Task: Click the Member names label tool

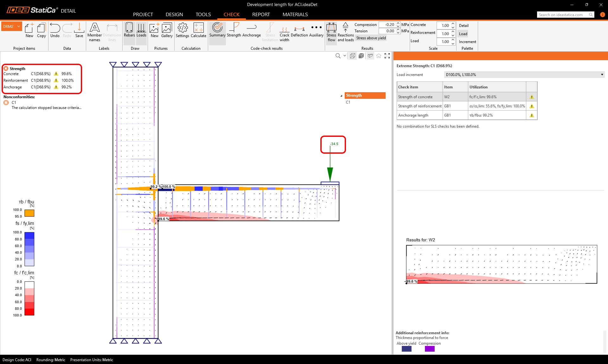Action: pyautogui.click(x=94, y=32)
